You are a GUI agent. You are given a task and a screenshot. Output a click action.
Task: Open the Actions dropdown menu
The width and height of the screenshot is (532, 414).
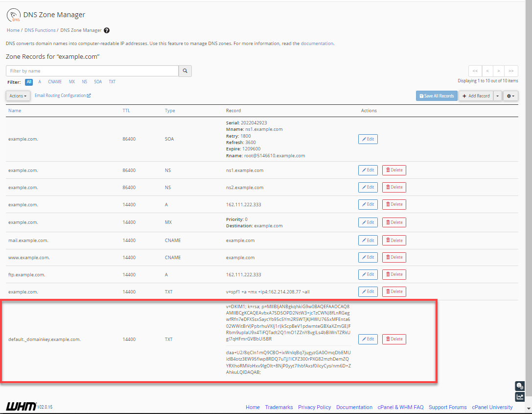(18, 95)
